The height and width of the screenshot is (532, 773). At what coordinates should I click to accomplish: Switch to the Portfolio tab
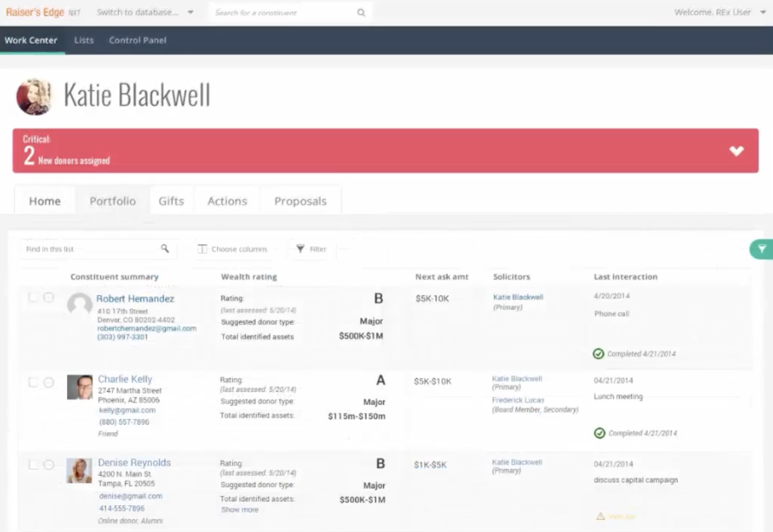(x=113, y=201)
